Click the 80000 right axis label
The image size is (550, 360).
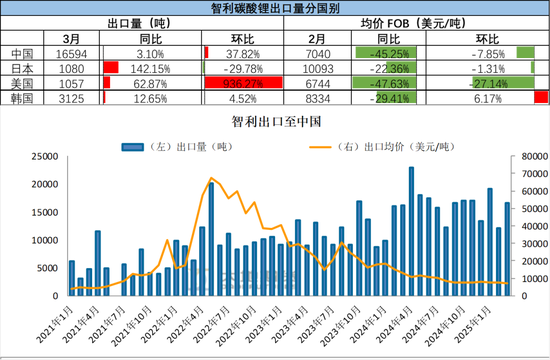[x=535, y=156]
